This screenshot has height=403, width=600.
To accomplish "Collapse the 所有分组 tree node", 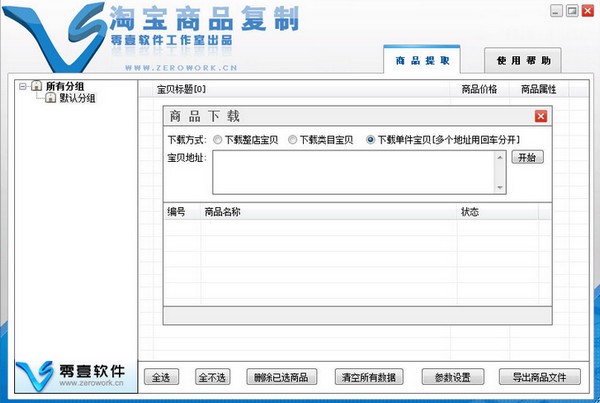I will [23, 86].
